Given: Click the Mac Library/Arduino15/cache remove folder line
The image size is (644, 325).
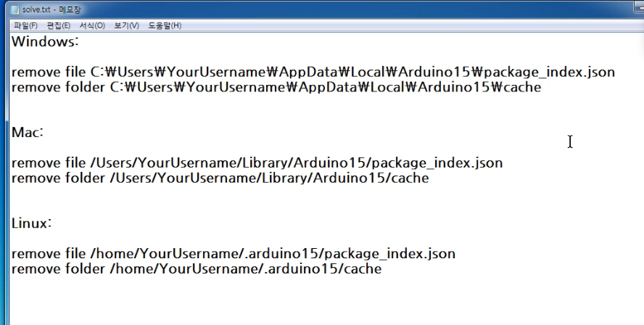Looking at the screenshot, I should pos(220,178).
